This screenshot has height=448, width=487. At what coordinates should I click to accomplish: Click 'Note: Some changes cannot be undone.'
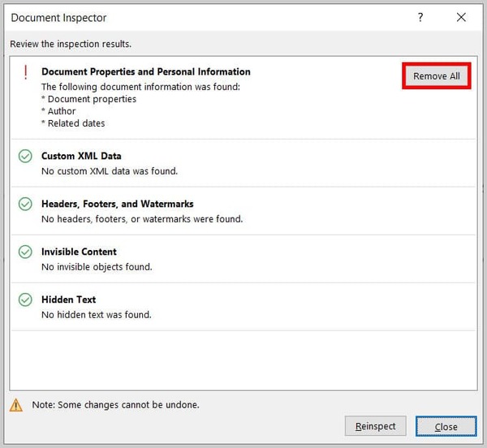(x=115, y=405)
